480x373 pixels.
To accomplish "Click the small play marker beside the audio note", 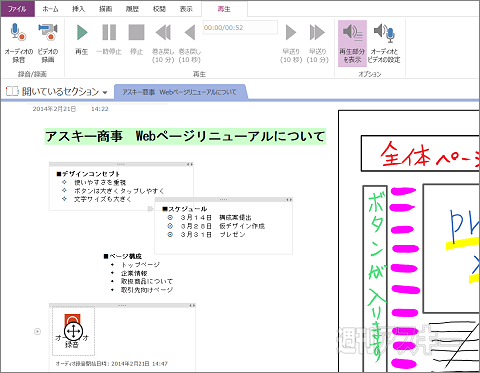I will pyautogui.click(x=38, y=332).
